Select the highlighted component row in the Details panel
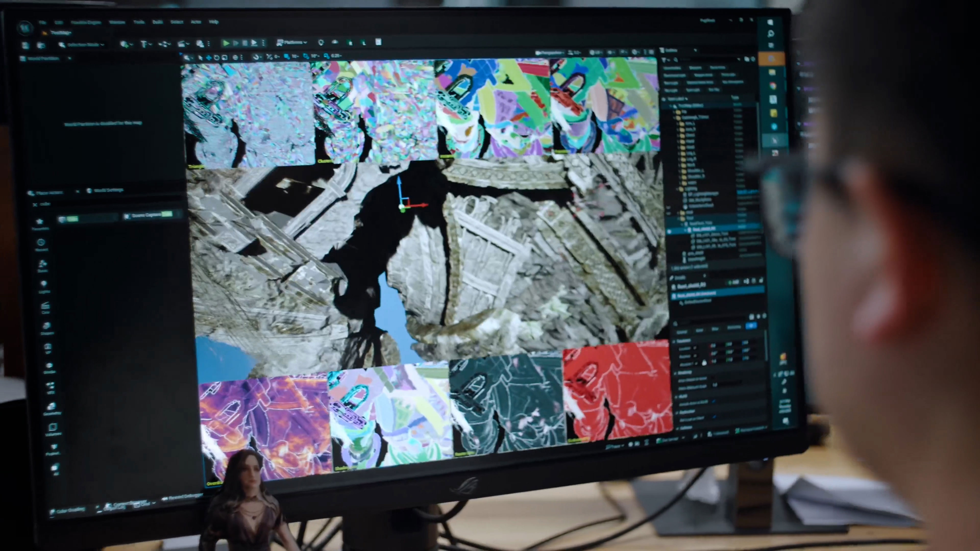The height and width of the screenshot is (551, 980). [718, 294]
